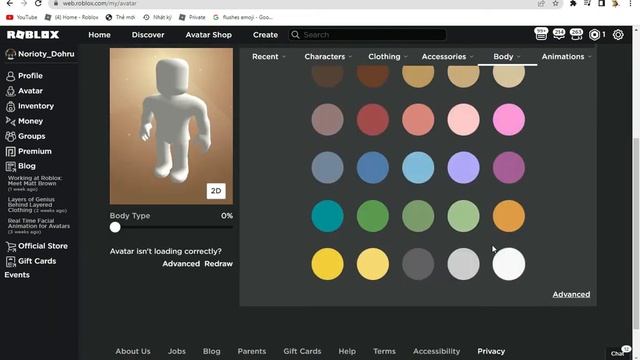The width and height of the screenshot is (640, 360).
Task: Open the YouTube bookmark
Action: click(22, 17)
